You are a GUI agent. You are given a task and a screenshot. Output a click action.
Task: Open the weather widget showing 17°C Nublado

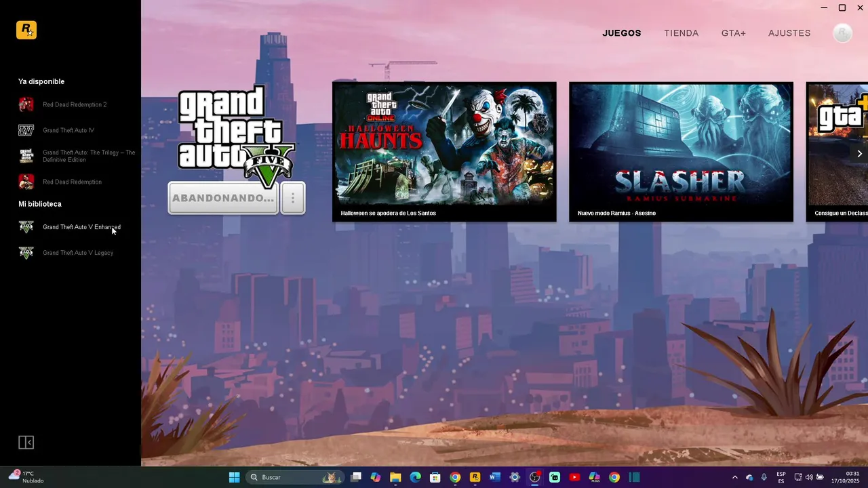(x=27, y=477)
